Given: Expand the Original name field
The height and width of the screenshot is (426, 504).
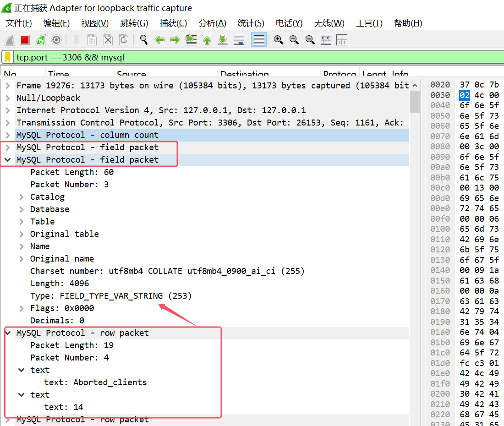Looking at the screenshot, I should 22,259.
